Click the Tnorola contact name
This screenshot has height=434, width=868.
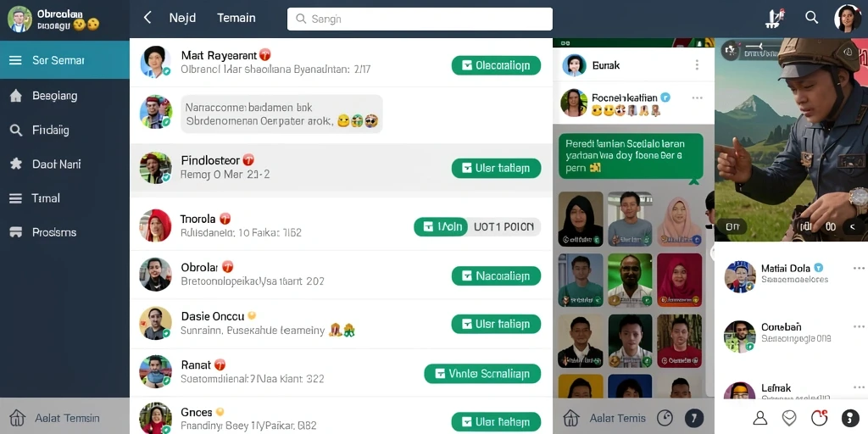[x=198, y=219]
